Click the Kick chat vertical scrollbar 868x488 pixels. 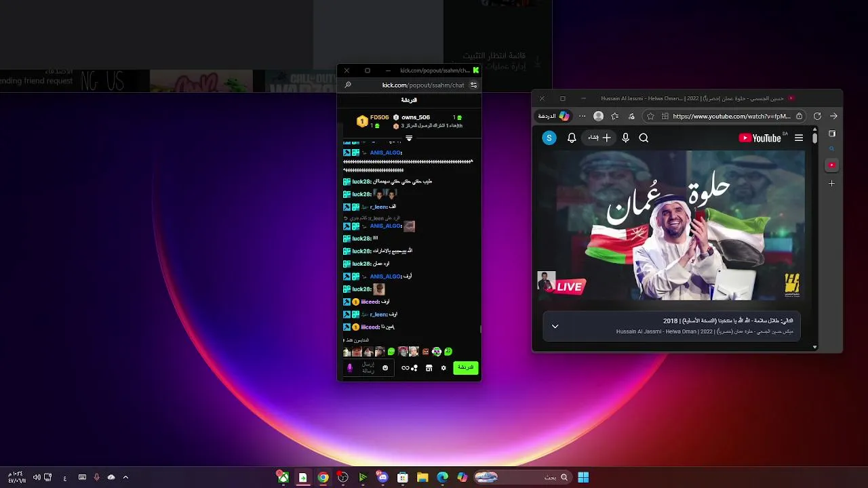[x=480, y=329]
